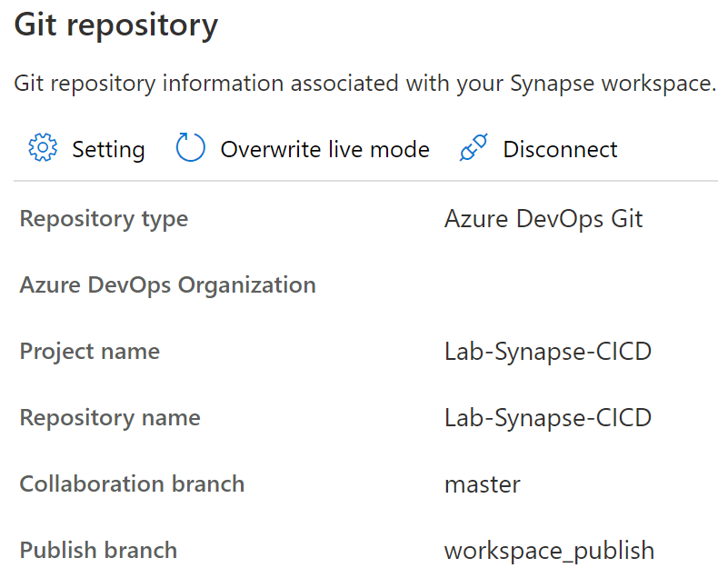Click the blank Azure DevOps Organization value
718x588 pixels.
[x=543, y=285]
